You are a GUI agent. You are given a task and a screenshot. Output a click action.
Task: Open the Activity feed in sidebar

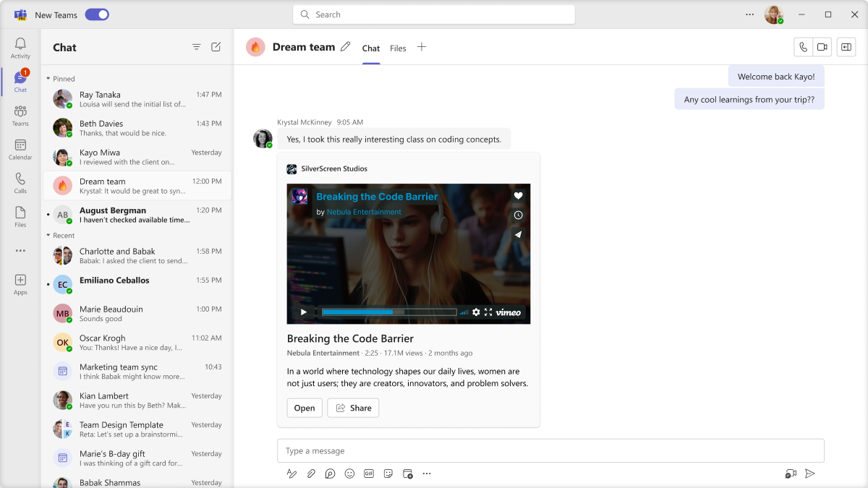(x=20, y=48)
